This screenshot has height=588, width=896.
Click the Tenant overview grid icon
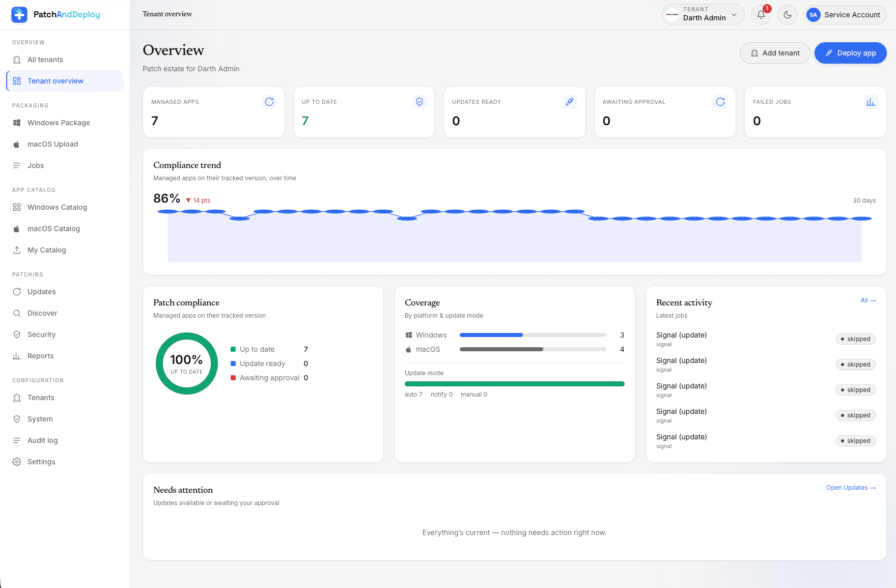click(x=17, y=81)
